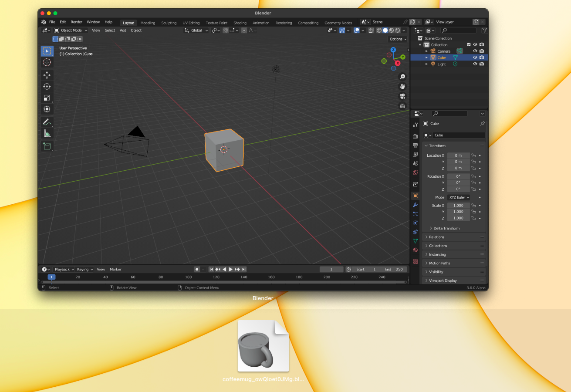
Task: Switch perspective/orthographic with the grid icon
Action: point(402,106)
